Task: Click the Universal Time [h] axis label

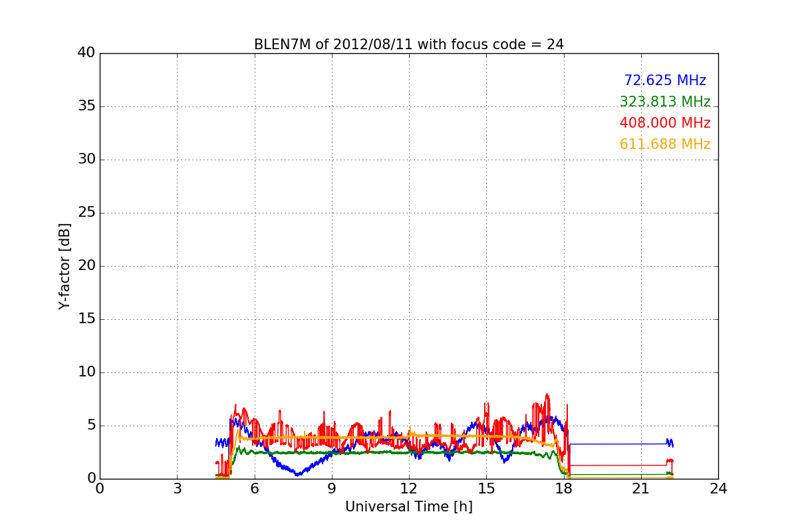Action: pyautogui.click(x=409, y=507)
